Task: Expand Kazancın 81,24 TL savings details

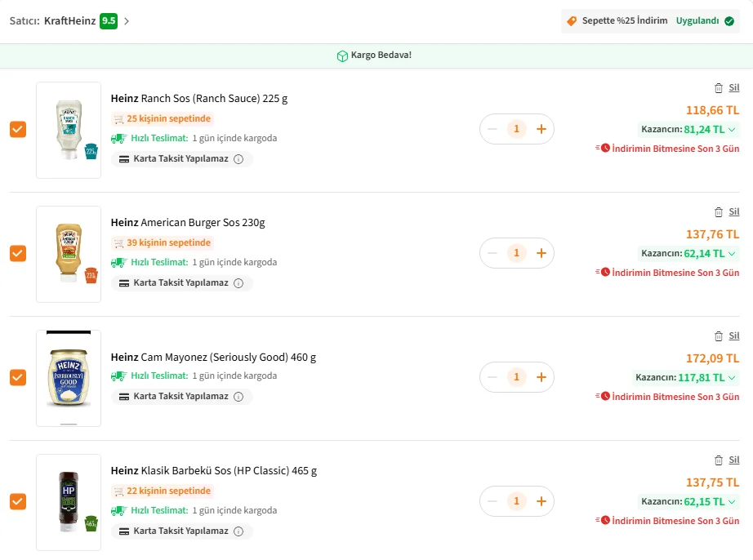Action: (688, 130)
